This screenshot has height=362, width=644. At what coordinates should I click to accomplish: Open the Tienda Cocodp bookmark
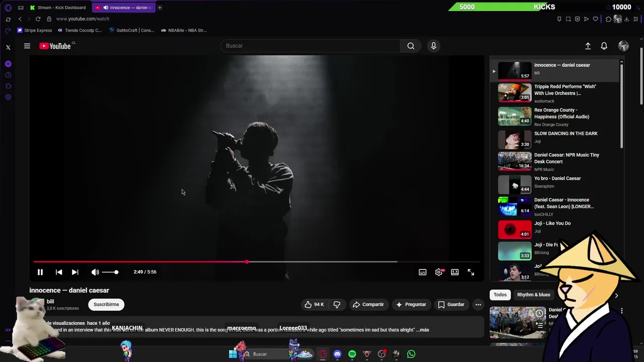79,30
